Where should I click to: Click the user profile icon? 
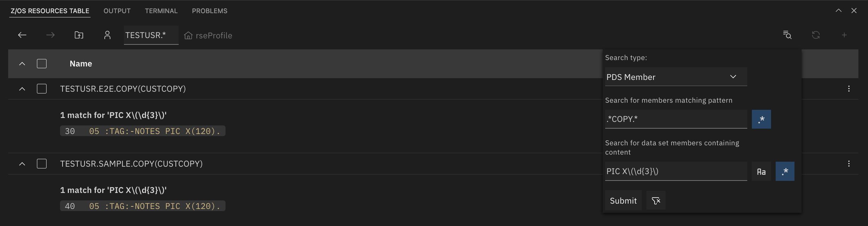coord(107,35)
